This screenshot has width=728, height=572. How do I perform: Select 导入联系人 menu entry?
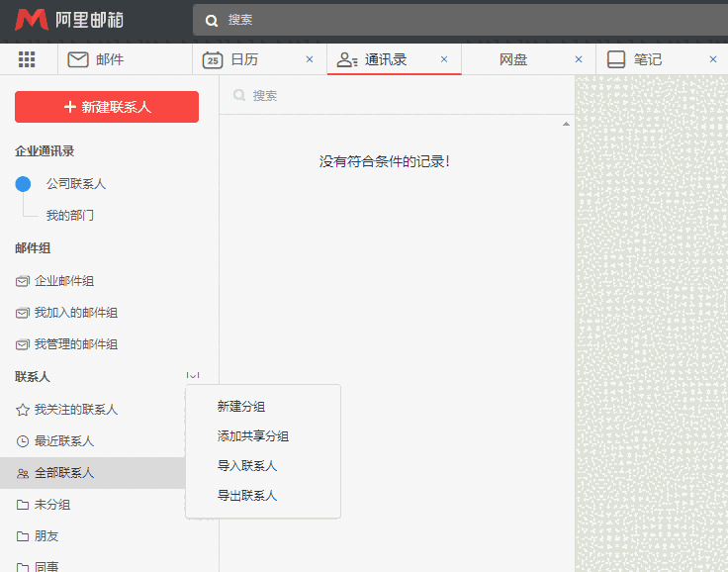[247, 466]
